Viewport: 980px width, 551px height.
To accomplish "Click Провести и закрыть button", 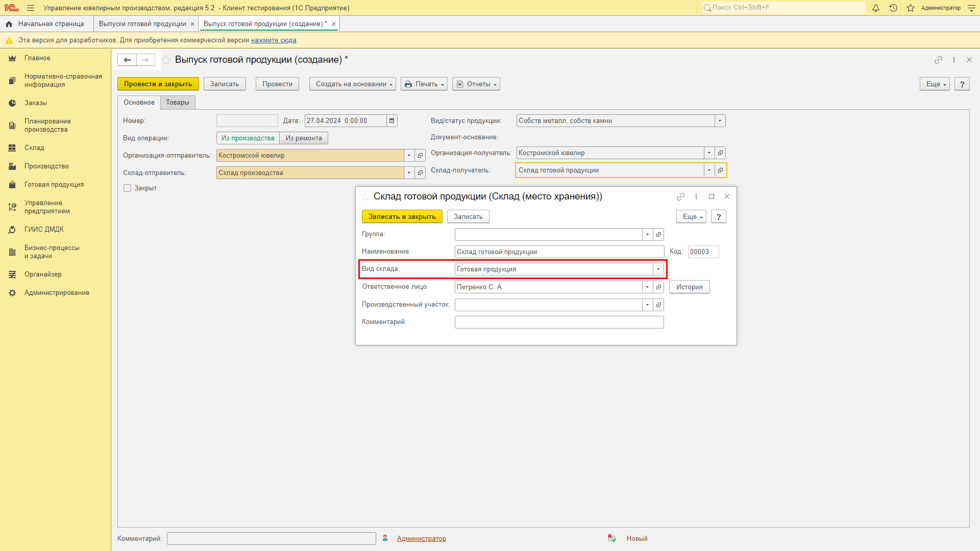I will (158, 84).
